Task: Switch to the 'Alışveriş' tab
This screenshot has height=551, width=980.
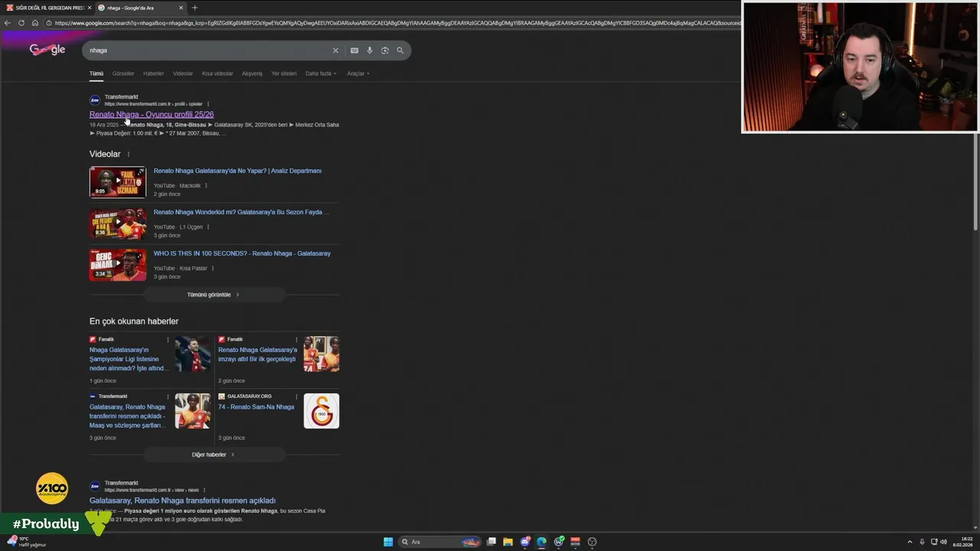Action: click(252, 73)
